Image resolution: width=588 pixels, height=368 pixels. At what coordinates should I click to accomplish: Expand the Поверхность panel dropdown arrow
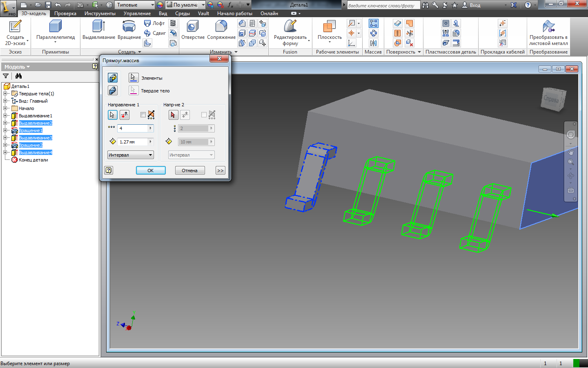pos(419,52)
